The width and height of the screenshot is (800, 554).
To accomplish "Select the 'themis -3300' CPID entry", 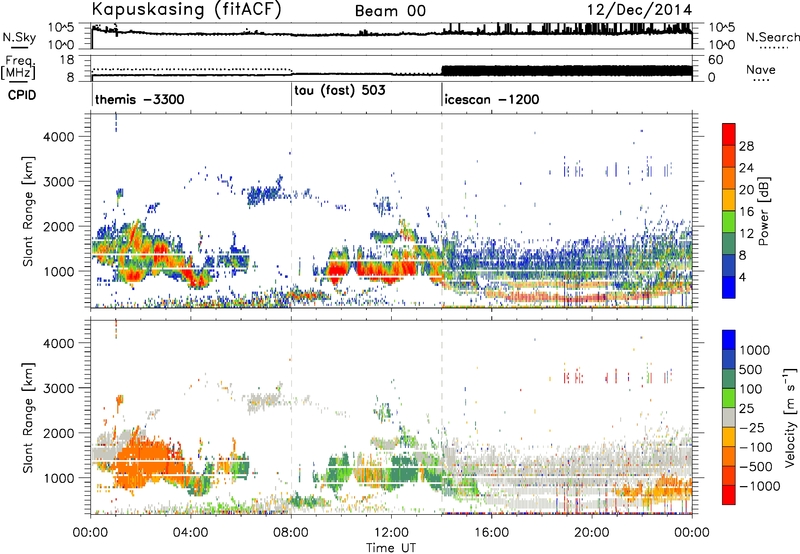I will click(139, 99).
